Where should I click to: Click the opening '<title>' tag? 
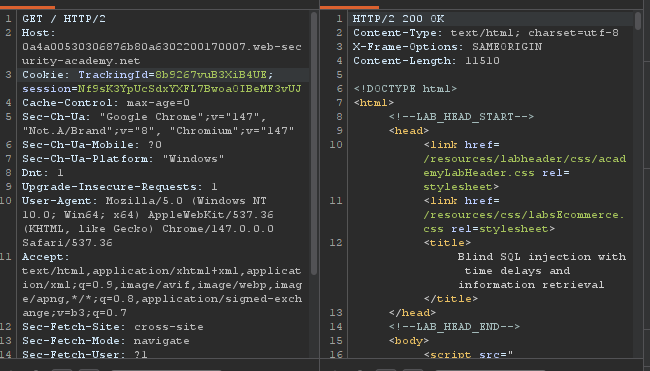click(447, 243)
